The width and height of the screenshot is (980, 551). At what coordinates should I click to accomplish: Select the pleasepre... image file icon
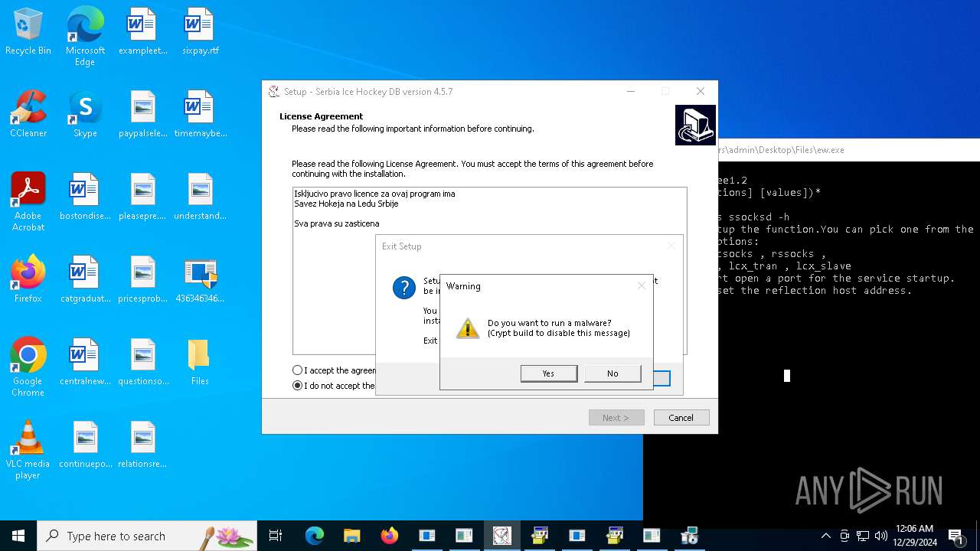(x=142, y=197)
